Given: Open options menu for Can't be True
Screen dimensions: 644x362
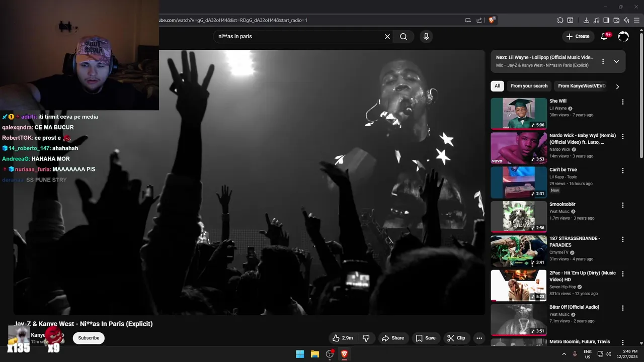Looking at the screenshot, I should [x=622, y=170].
